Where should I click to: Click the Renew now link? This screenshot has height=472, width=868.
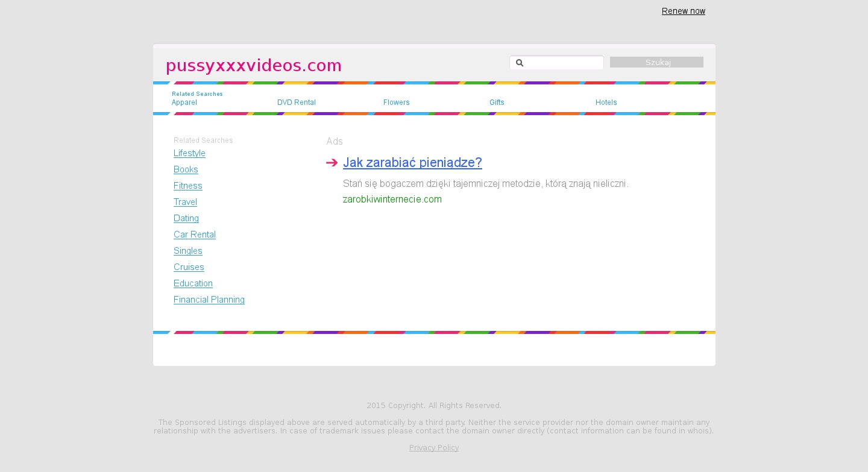tap(683, 11)
